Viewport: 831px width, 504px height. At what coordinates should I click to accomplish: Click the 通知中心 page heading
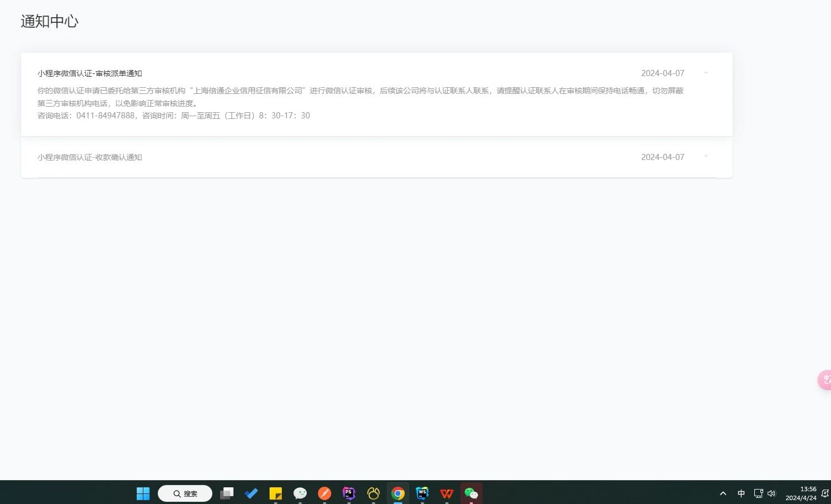[49, 21]
